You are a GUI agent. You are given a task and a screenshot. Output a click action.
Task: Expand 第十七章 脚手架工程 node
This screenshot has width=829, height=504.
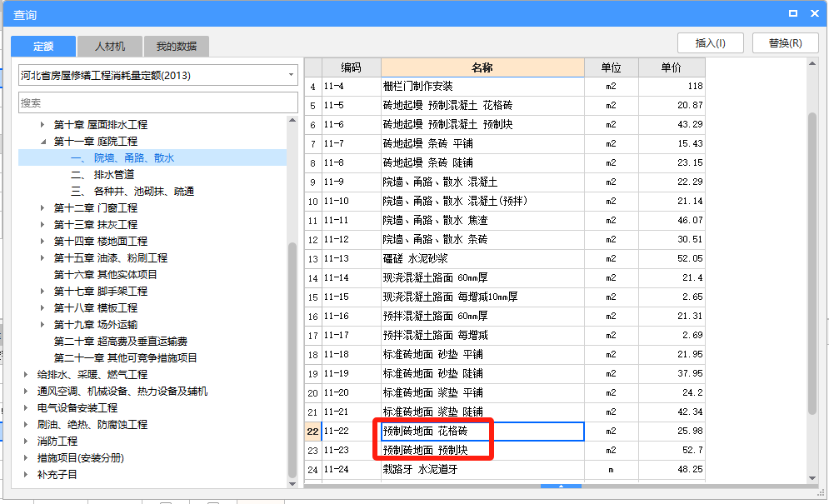click(x=42, y=292)
